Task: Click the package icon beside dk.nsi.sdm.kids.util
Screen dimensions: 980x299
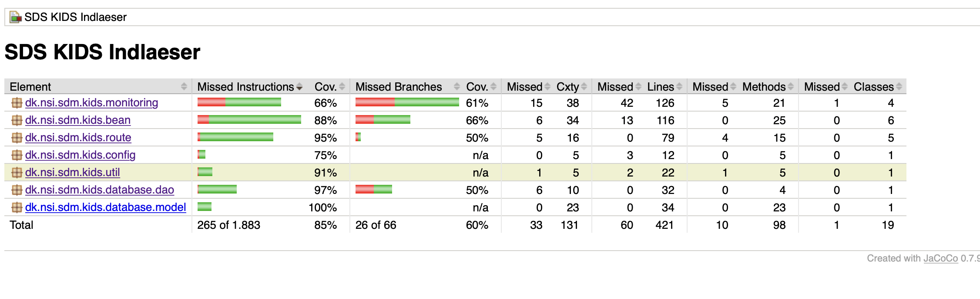Action: point(17,173)
